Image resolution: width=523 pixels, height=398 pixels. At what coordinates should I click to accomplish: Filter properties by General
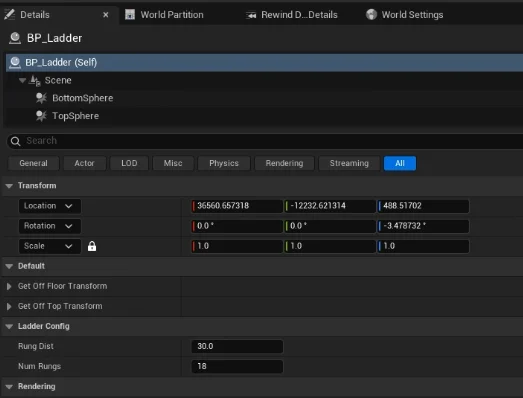(x=33, y=163)
